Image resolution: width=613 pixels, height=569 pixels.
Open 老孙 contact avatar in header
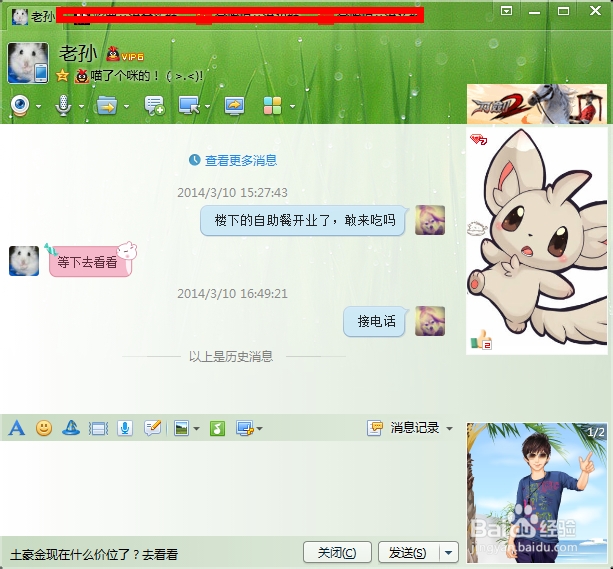pos(28,63)
